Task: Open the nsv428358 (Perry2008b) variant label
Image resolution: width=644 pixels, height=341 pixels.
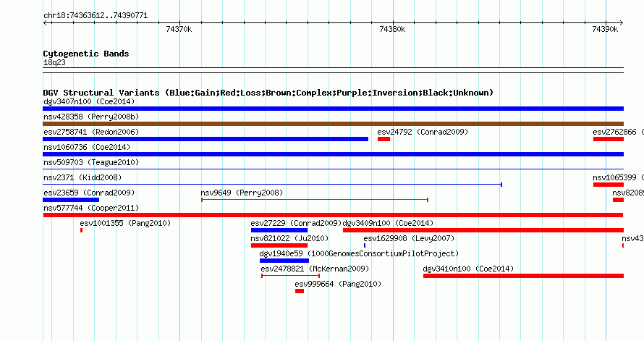Action: click(91, 117)
